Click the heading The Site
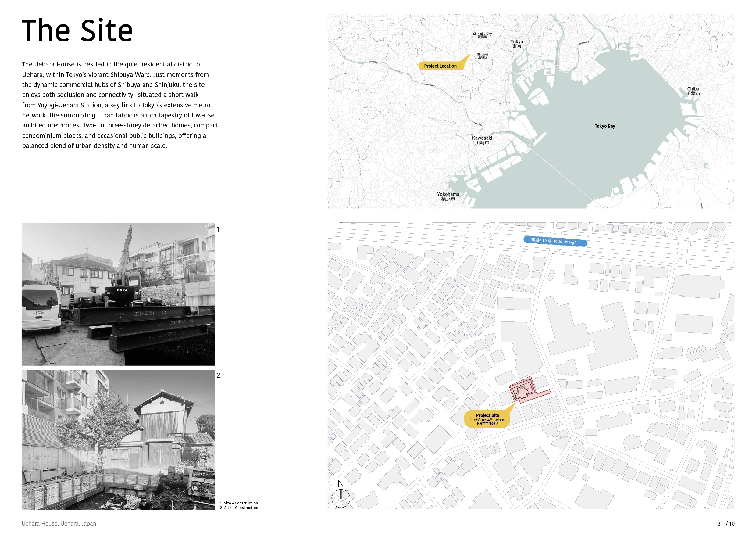The width and height of the screenshot is (756, 535). coord(77,31)
